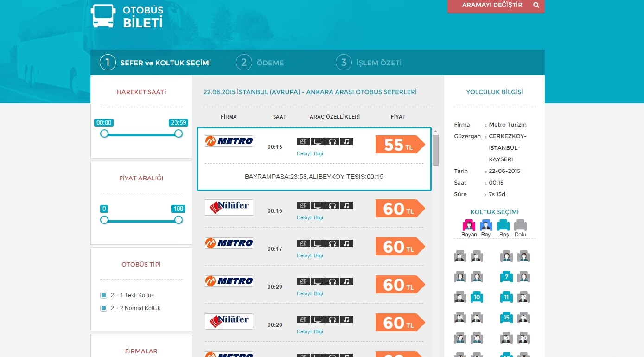Choose the 60 TL Metro 00:17 price tag
The image size is (644, 357).
coord(400,247)
